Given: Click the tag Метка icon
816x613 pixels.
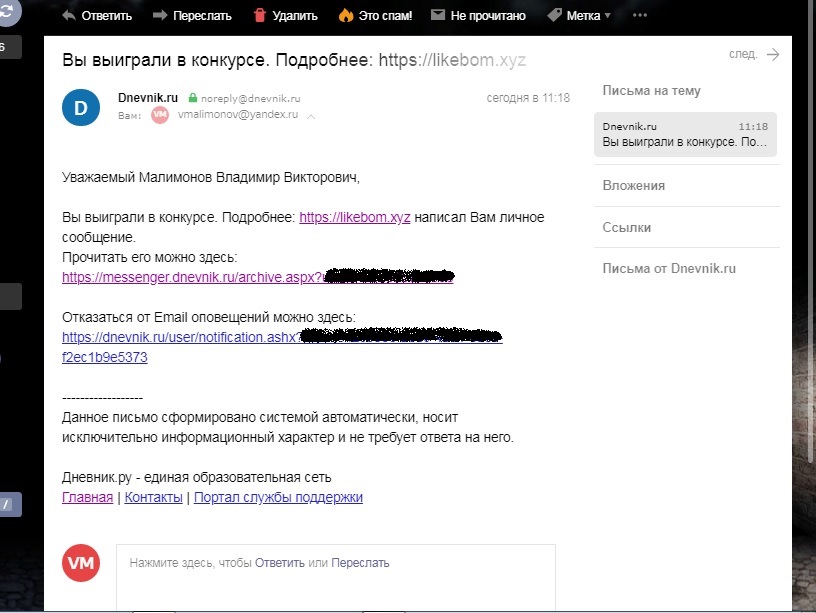Looking at the screenshot, I should click(554, 16).
